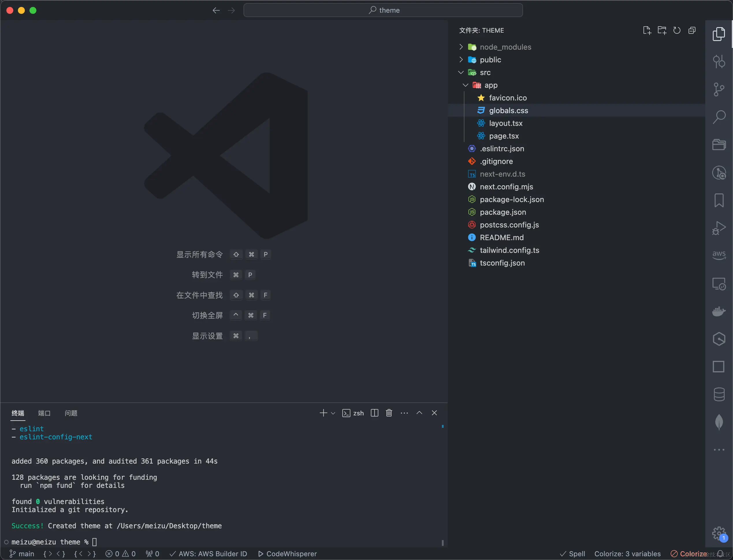Select the zsh terminal instance
This screenshot has width=733, height=560.
[x=353, y=413]
